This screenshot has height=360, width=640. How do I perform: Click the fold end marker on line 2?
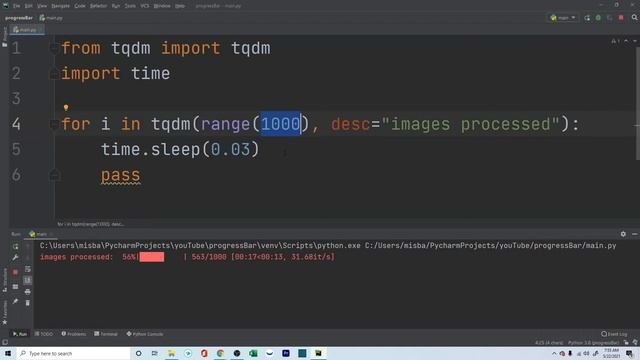point(54,74)
